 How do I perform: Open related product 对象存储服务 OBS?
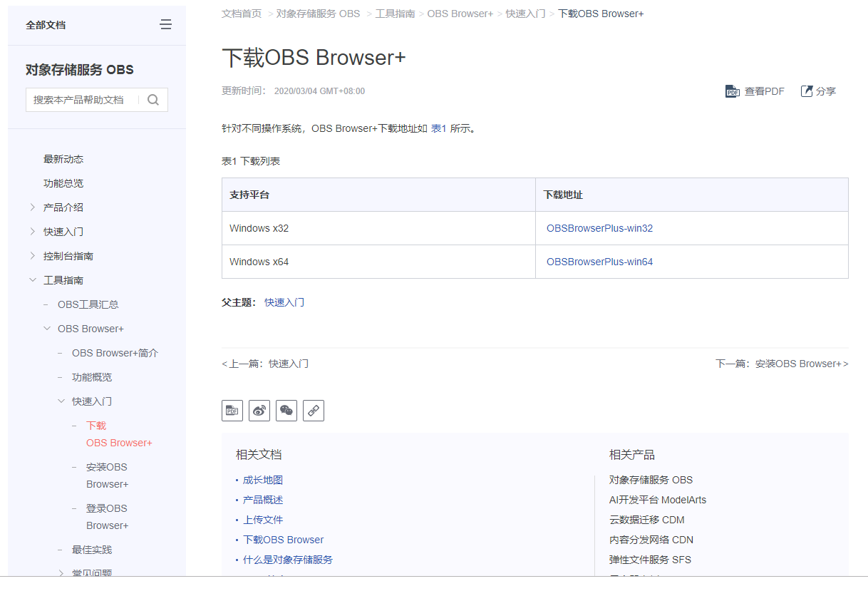pyautogui.click(x=651, y=480)
